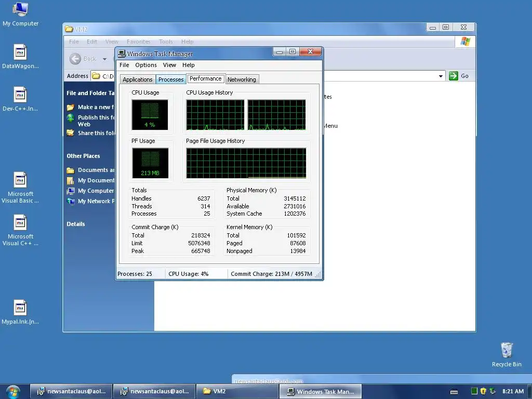The image size is (532, 399).
Task: Click the PF Usage 213 MB gauge
Action: click(x=150, y=163)
